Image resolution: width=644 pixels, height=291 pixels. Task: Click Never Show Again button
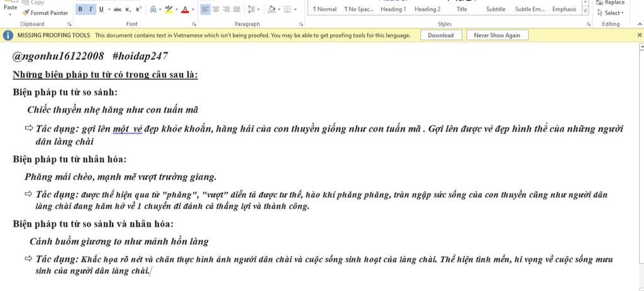coord(497,35)
